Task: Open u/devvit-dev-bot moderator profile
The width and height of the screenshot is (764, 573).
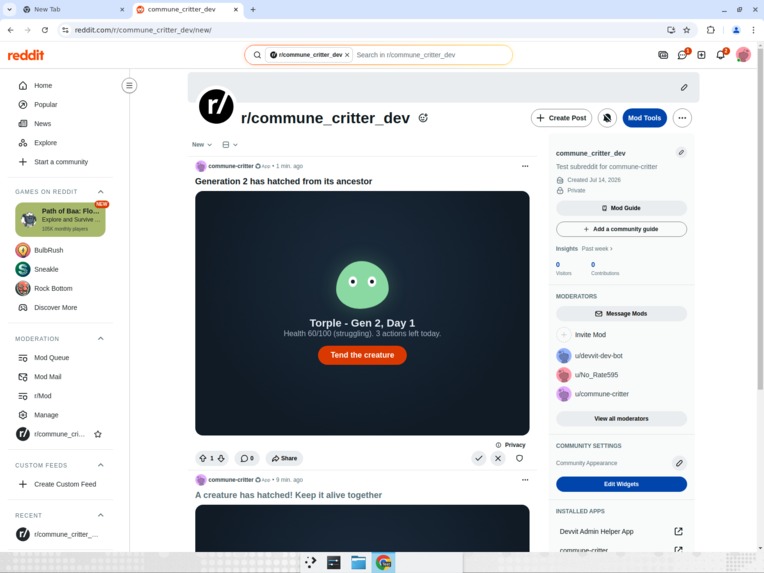Action: [x=598, y=356]
